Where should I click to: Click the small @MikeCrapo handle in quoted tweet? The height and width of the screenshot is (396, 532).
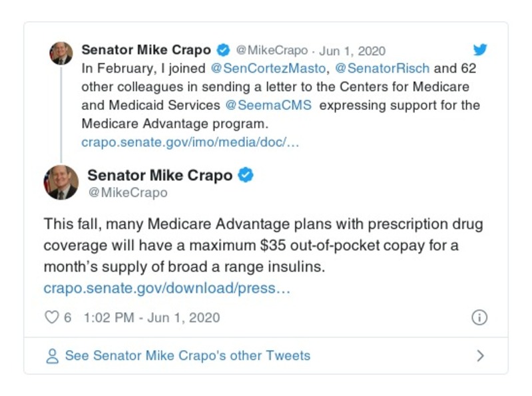(272, 51)
